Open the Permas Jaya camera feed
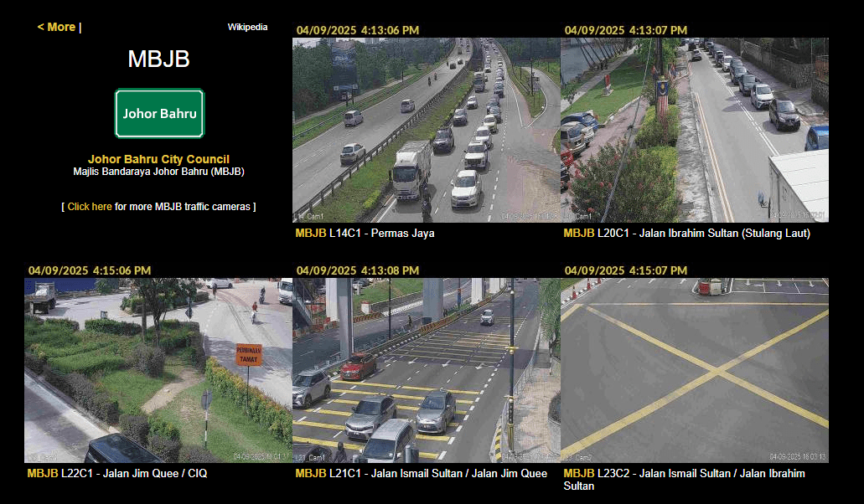 click(x=426, y=129)
